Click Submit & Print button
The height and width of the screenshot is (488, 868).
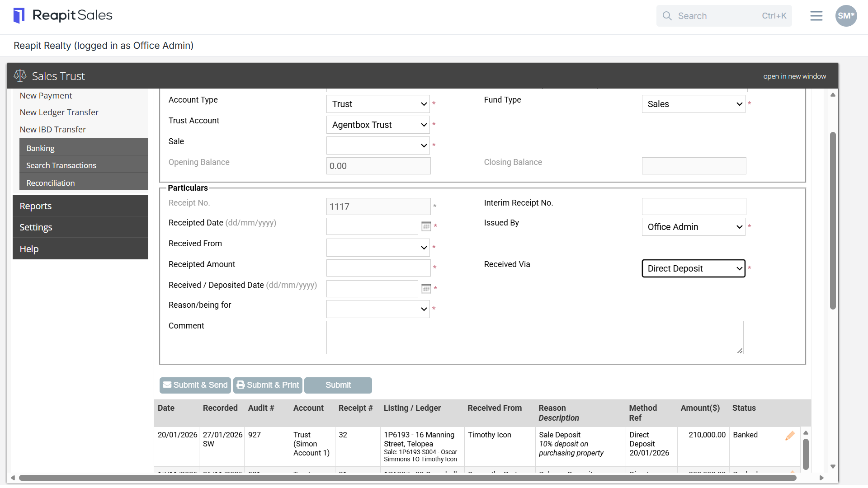click(x=268, y=385)
